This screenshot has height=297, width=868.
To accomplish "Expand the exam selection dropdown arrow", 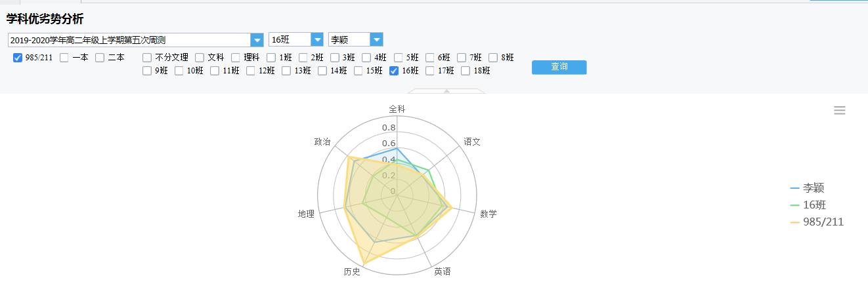I will [x=257, y=40].
